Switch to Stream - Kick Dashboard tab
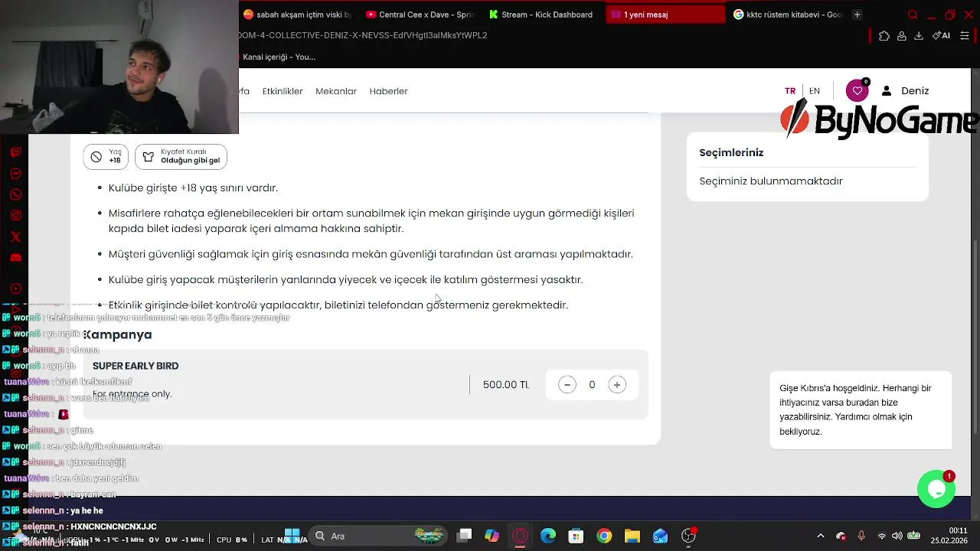 click(x=542, y=15)
